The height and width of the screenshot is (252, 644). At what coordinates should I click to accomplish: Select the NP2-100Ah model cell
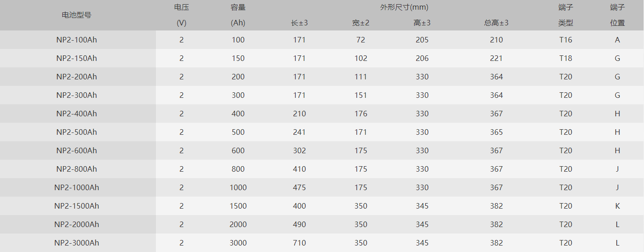click(x=77, y=40)
